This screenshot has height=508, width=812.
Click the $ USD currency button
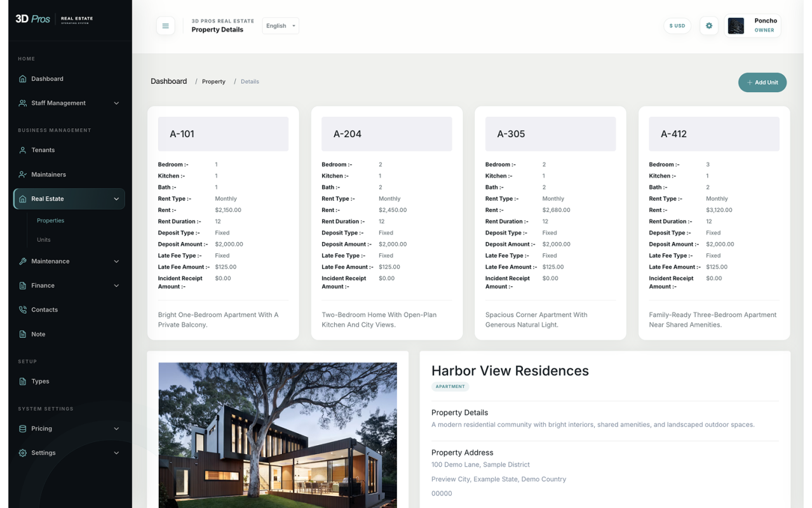(x=677, y=26)
